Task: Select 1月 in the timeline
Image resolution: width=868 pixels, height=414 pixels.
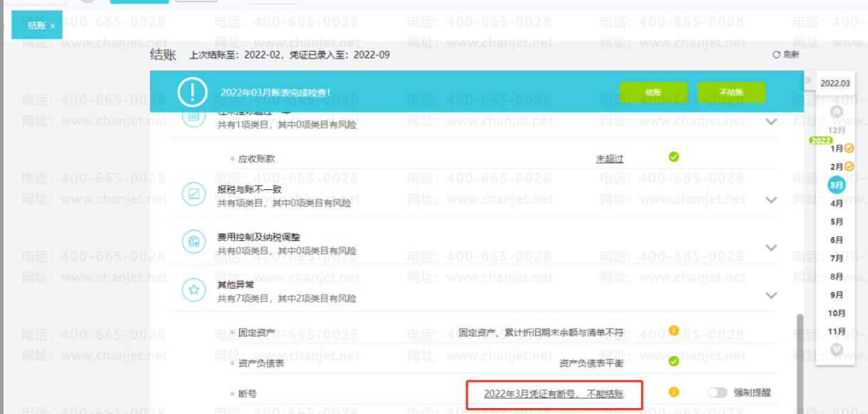Action: [x=837, y=149]
